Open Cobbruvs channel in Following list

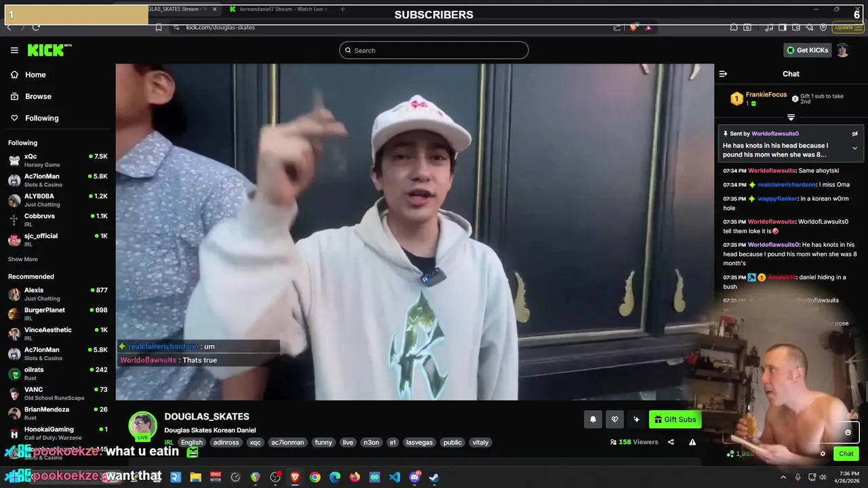58,220
